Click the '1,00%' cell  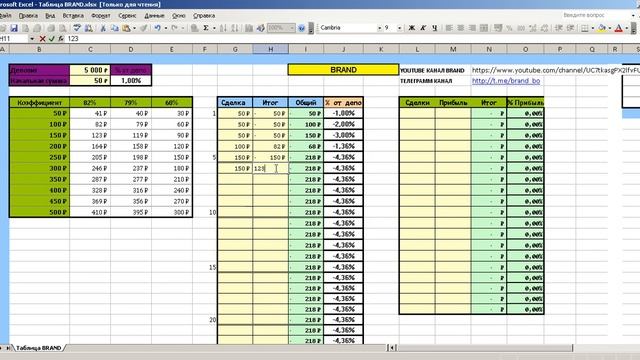coord(131,80)
